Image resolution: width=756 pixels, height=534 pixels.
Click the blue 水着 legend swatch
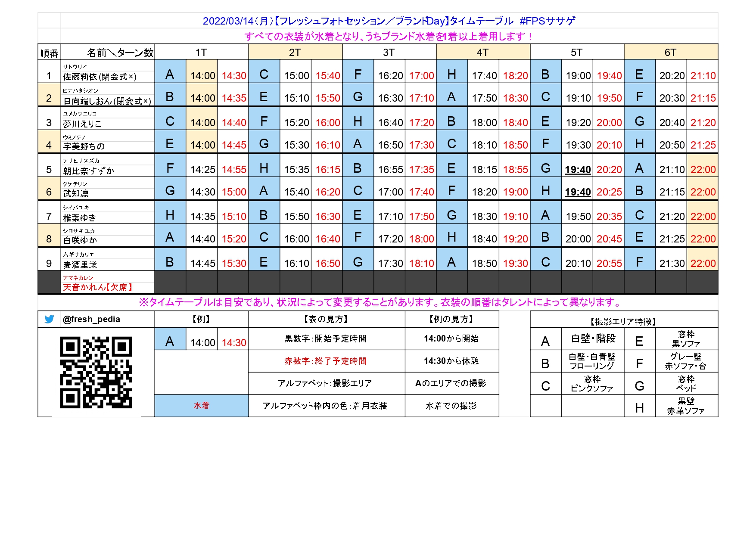click(201, 406)
